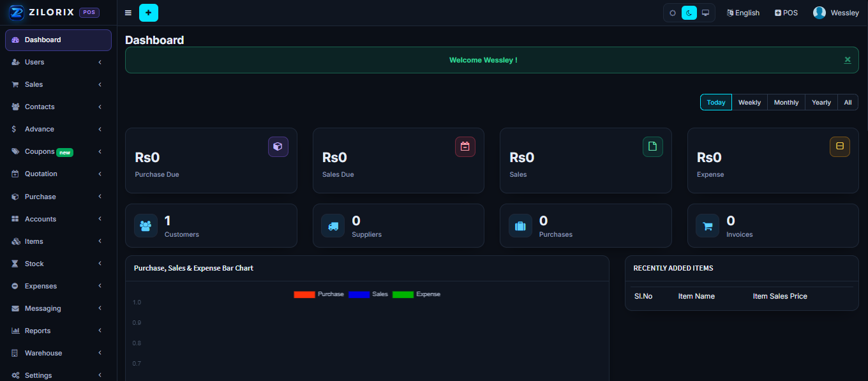Click the Messaging envelope sidebar icon
This screenshot has width=868, height=381.
click(15, 308)
